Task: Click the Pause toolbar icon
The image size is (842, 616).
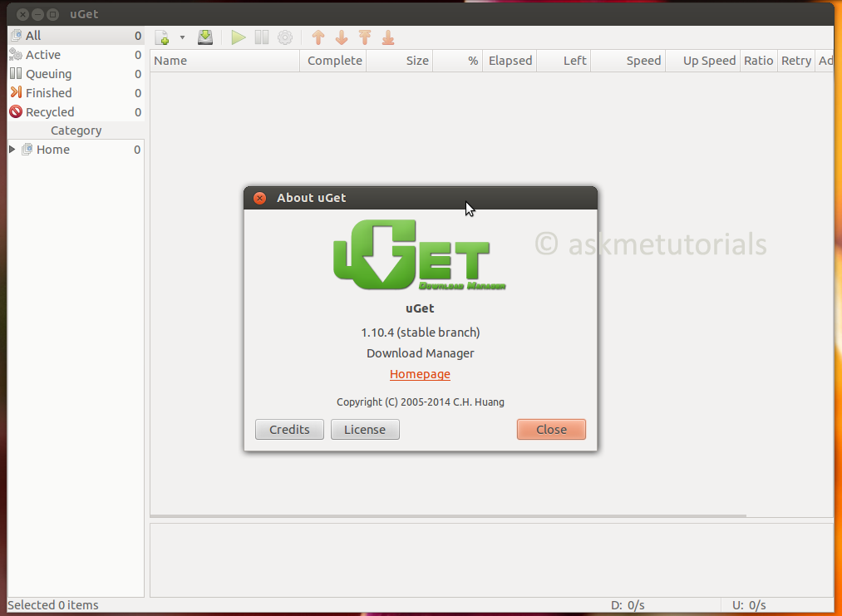Action: tap(262, 37)
